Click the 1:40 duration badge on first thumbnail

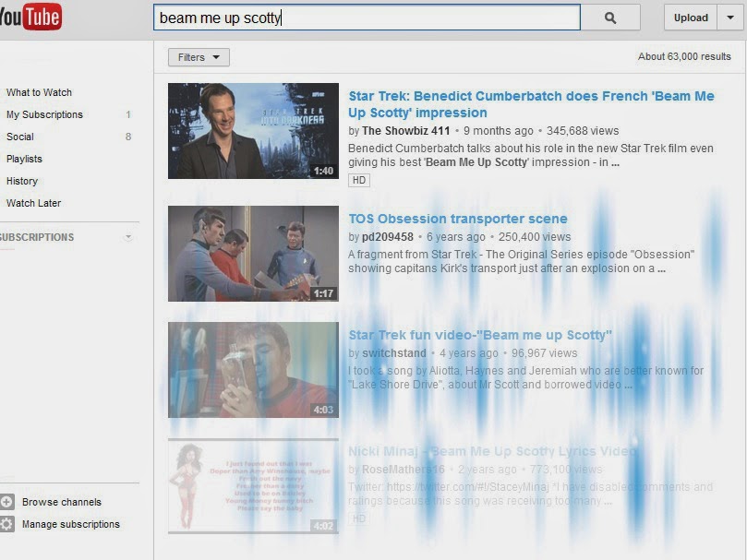pos(323,171)
